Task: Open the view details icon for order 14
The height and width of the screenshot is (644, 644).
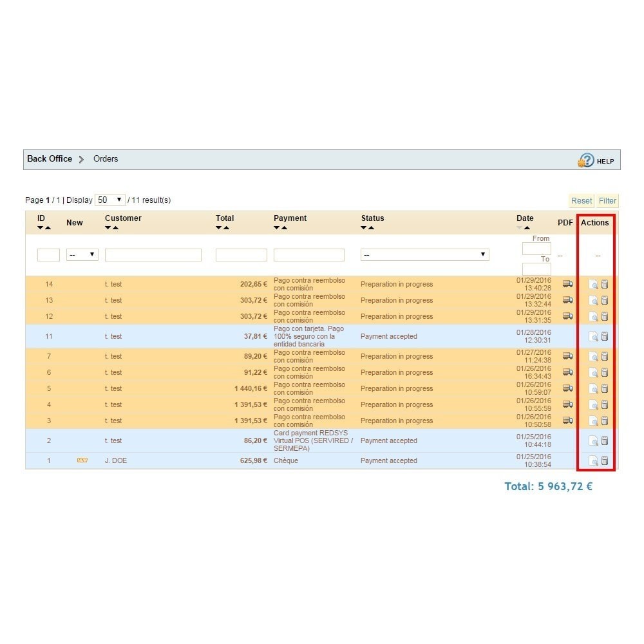Action: (593, 284)
